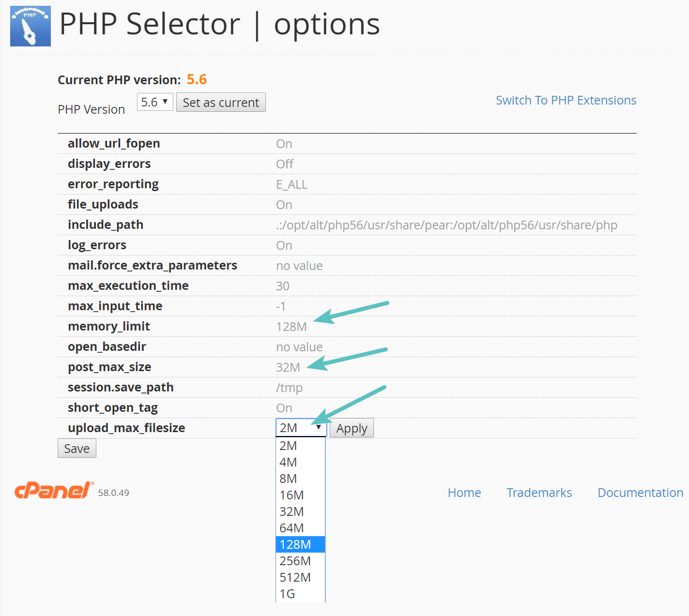Open the Trademarks page
The width and height of the screenshot is (689, 616).
[539, 492]
